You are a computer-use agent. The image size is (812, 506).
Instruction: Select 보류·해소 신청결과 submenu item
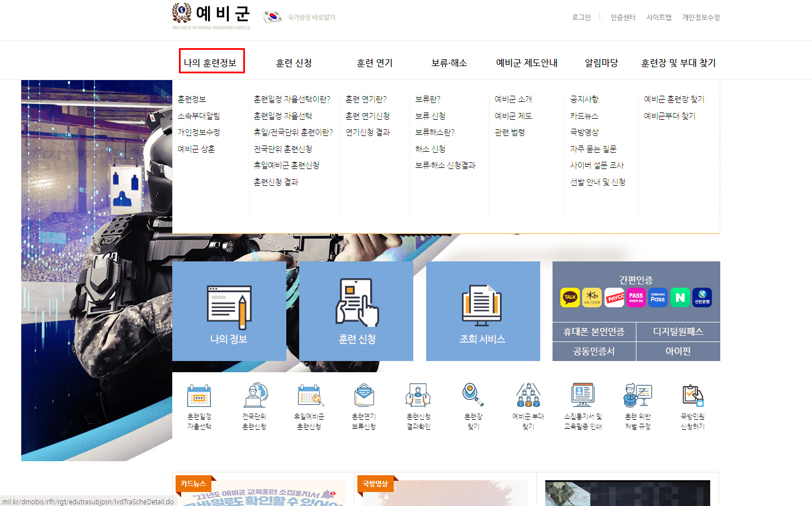(445, 165)
